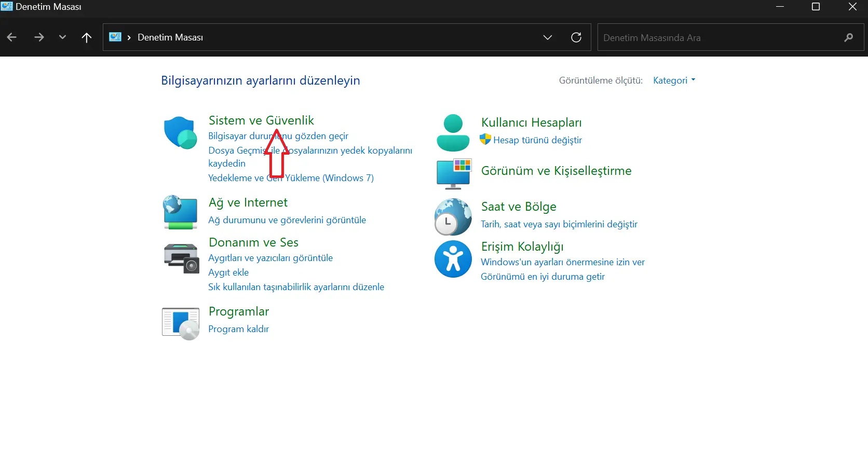Screen dimensions: 868x451
Task: Open Dosya Geçmişi backup copies link
Action: (310, 157)
